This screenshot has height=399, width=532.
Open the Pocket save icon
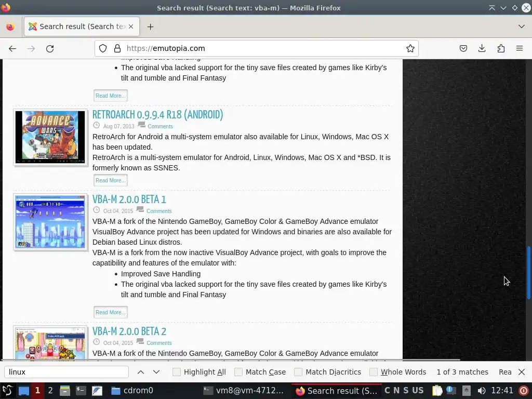[463, 48]
